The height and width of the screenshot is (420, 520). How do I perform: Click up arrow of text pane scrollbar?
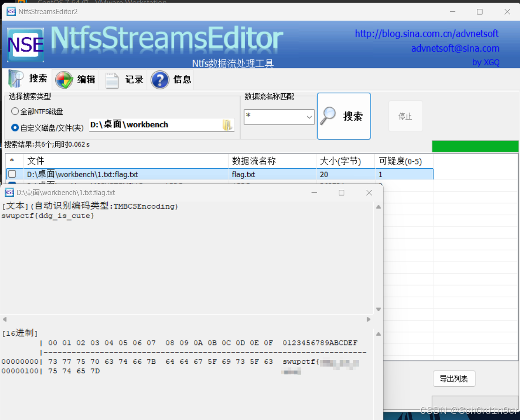point(379,207)
